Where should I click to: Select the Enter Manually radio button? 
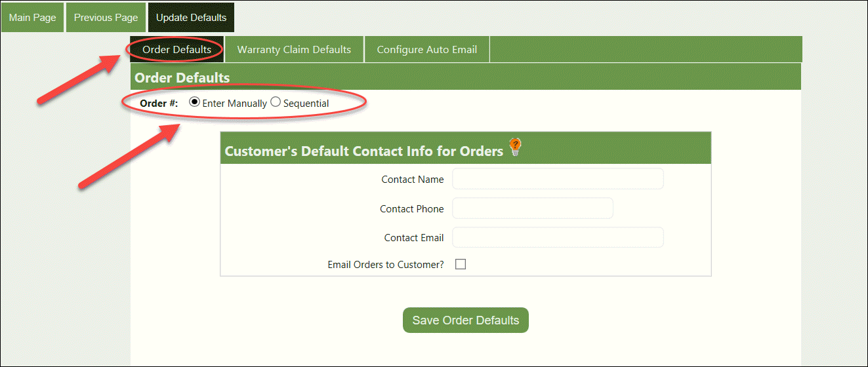tap(194, 102)
